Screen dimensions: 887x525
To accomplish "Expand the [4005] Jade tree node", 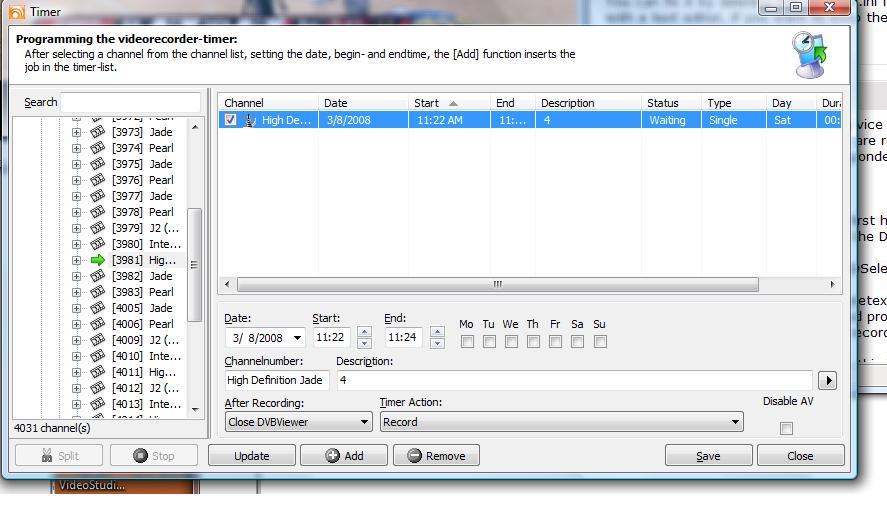I will (76, 308).
